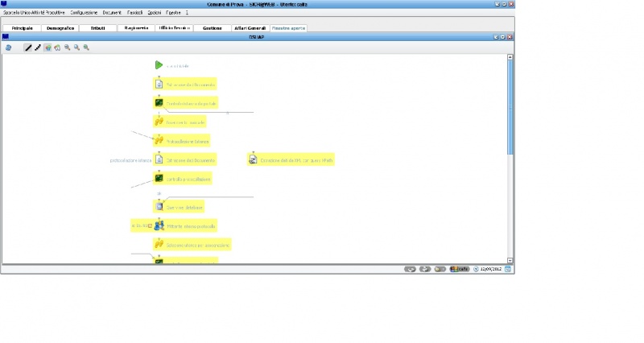Switch to the Affari Generali tab
Screen dimensions: 644x343
point(250,28)
